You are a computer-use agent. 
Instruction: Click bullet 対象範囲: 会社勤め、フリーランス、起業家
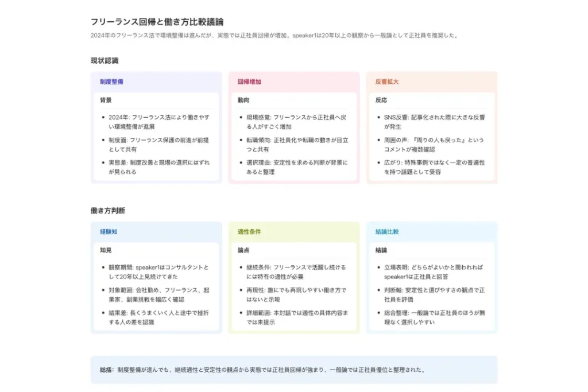159,294
